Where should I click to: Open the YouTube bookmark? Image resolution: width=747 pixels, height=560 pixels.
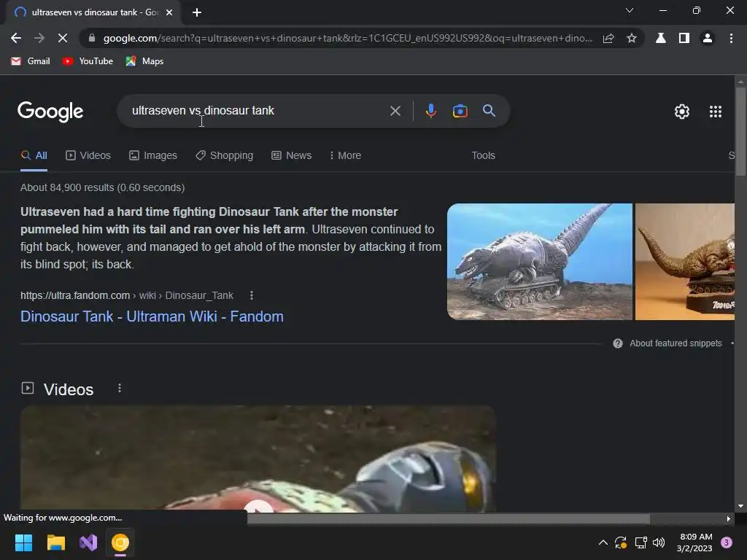[88, 61]
